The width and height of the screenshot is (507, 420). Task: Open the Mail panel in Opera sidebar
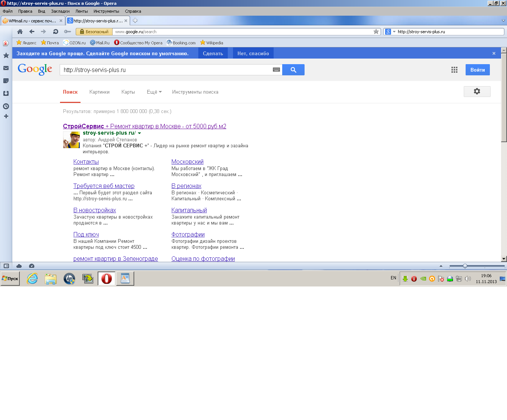(x=6, y=68)
